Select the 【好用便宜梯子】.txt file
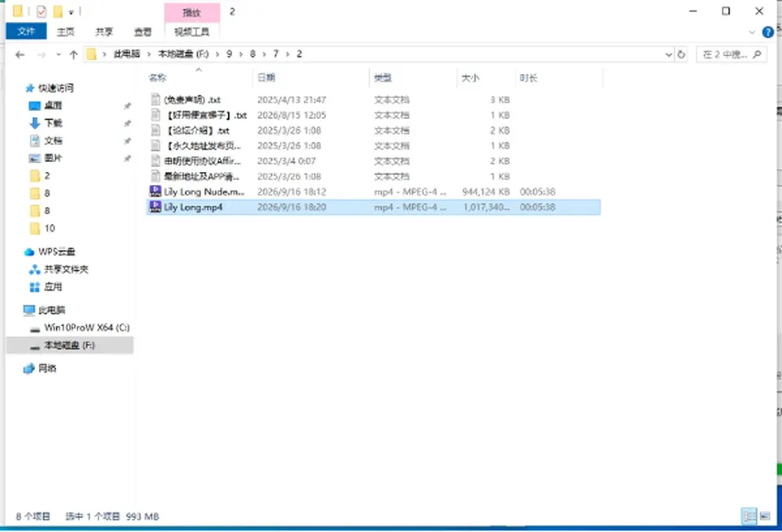782x532 pixels. click(206, 115)
